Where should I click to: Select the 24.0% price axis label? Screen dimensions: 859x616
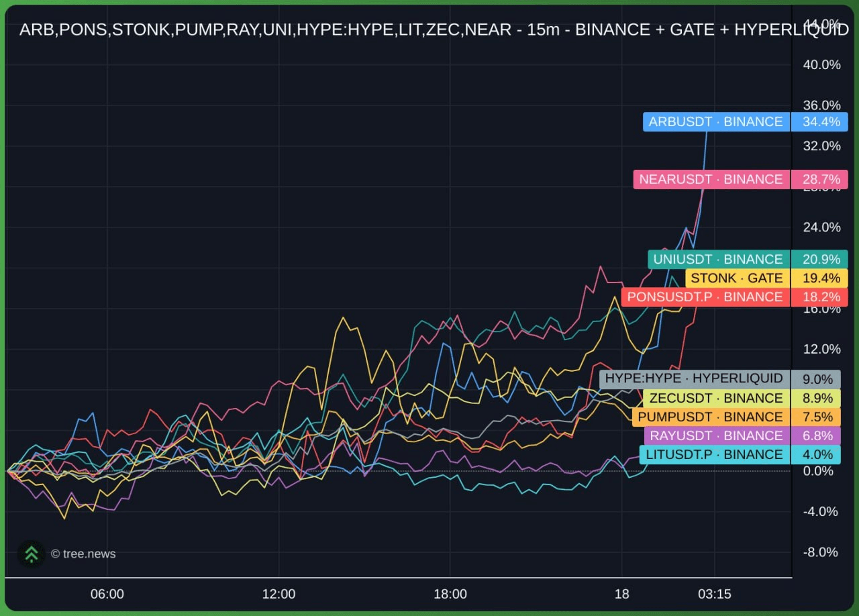click(x=821, y=227)
